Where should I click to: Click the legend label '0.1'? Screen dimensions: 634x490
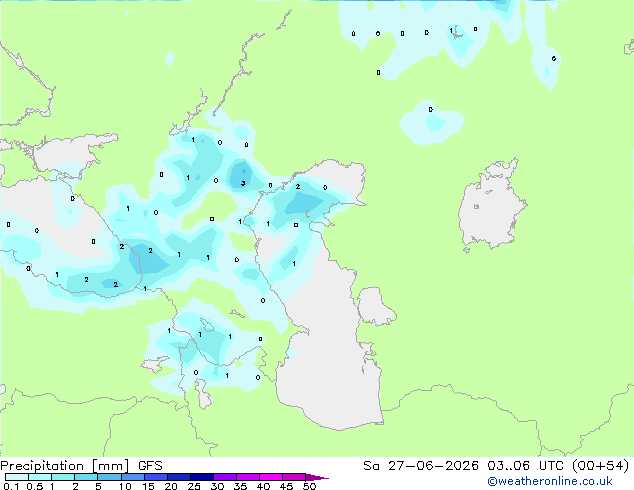pyautogui.click(x=11, y=486)
